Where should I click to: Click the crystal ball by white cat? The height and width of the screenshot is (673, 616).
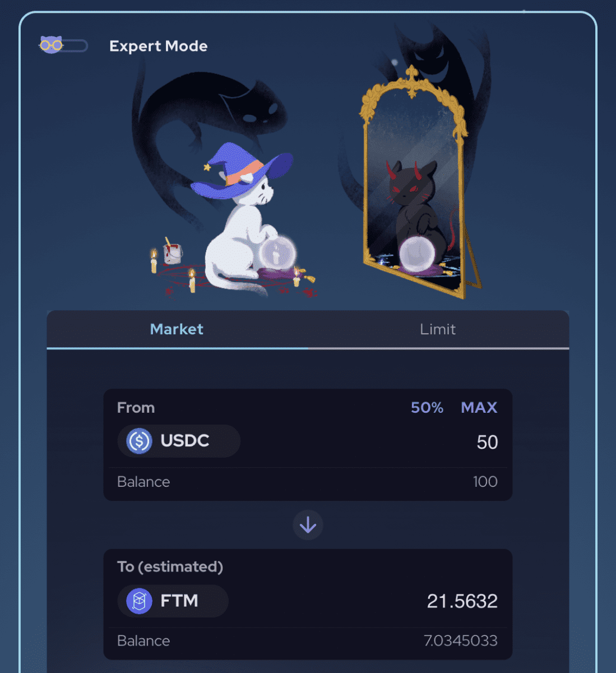point(277,253)
